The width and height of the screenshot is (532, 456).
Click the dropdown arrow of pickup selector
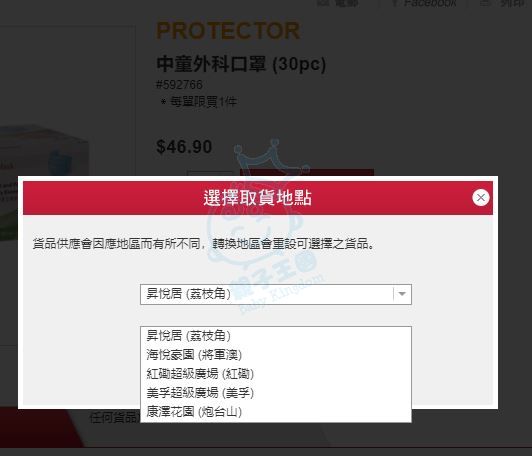402,294
